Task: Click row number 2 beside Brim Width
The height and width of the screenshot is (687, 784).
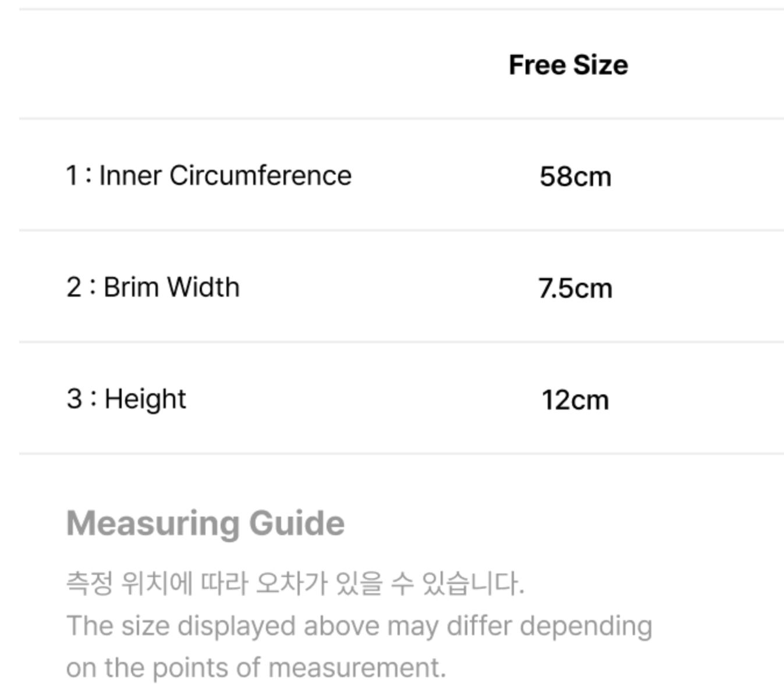Action: [x=74, y=287]
